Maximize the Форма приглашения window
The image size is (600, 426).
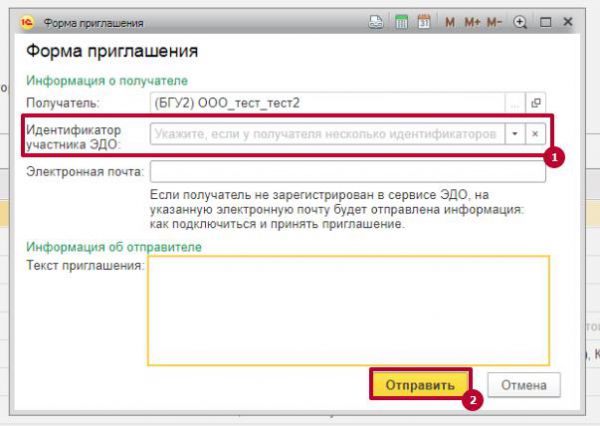click(x=545, y=21)
